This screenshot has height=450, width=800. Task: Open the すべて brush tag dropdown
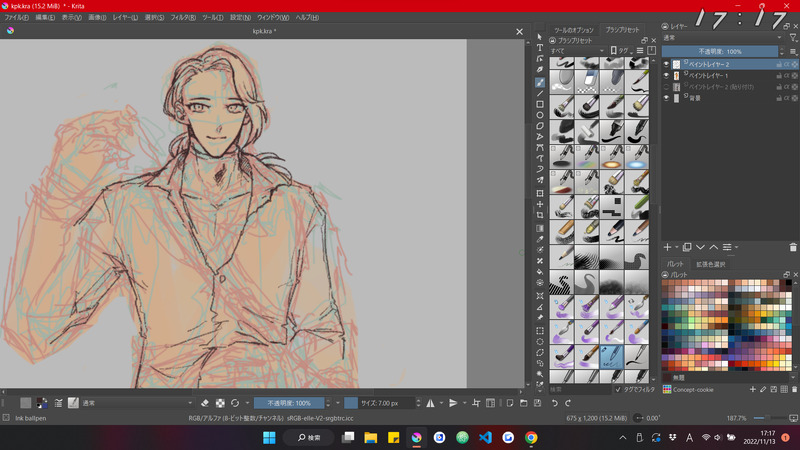coord(580,49)
